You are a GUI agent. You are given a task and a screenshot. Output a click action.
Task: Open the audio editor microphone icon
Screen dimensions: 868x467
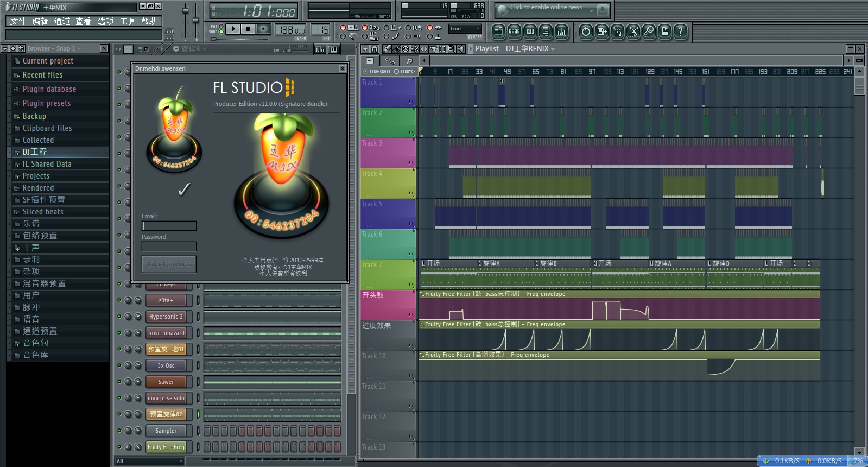(x=649, y=31)
